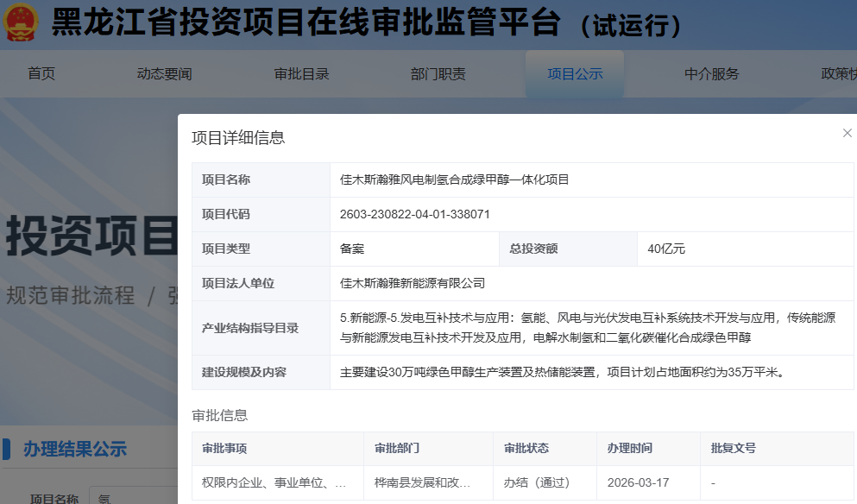Open the 部门职责 navigation menu
Image resolution: width=857 pixels, height=504 pixels.
(x=438, y=74)
